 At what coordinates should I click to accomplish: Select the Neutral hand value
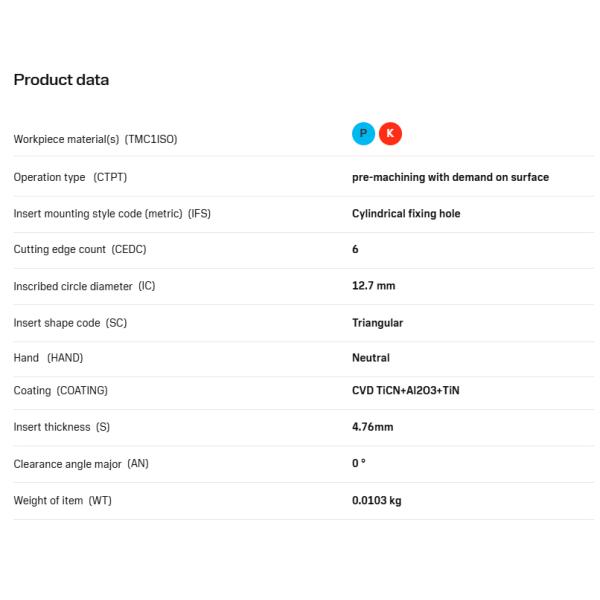tap(370, 358)
